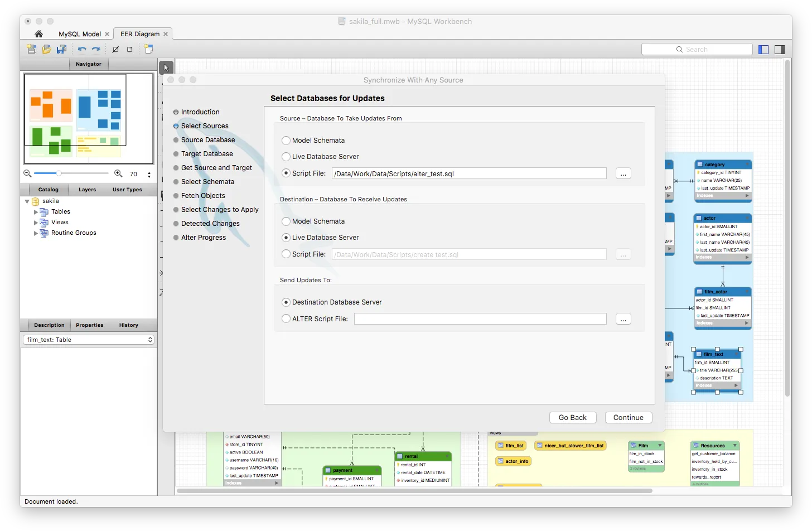This screenshot has height=531, width=812.
Task: Close the EER Diagram tab
Action: [166, 34]
